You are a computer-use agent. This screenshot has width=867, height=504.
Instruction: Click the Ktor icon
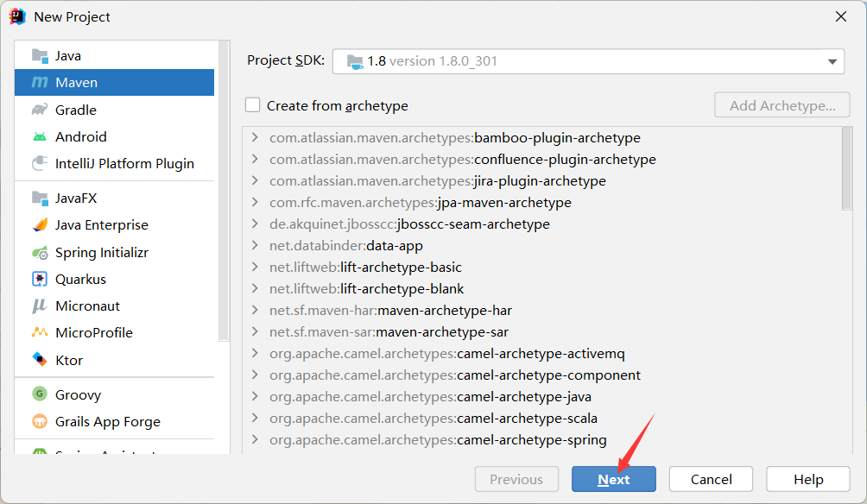click(40, 360)
